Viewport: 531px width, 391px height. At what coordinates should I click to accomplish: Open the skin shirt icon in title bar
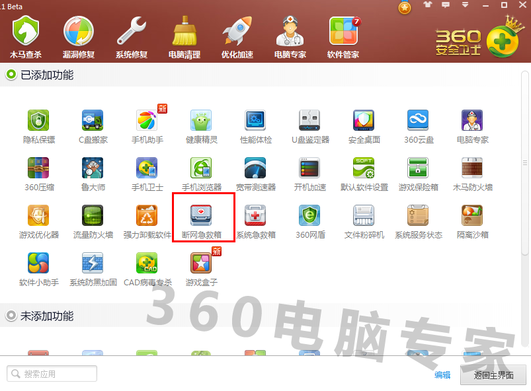(x=428, y=5)
